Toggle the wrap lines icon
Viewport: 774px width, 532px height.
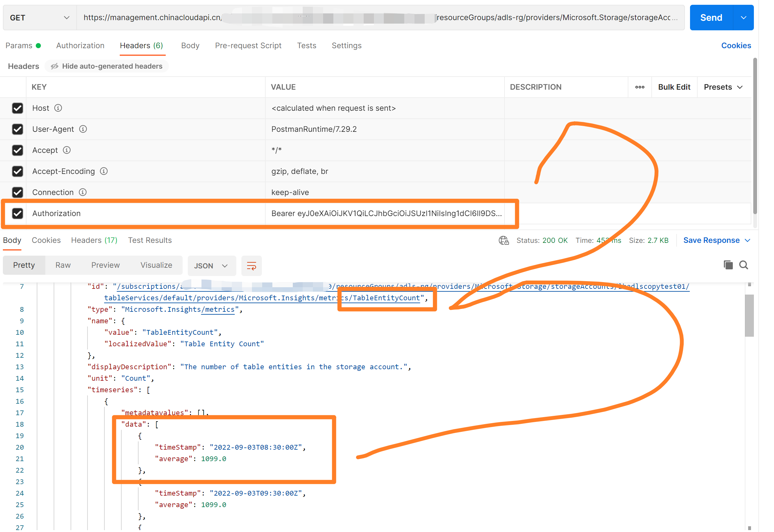click(251, 266)
